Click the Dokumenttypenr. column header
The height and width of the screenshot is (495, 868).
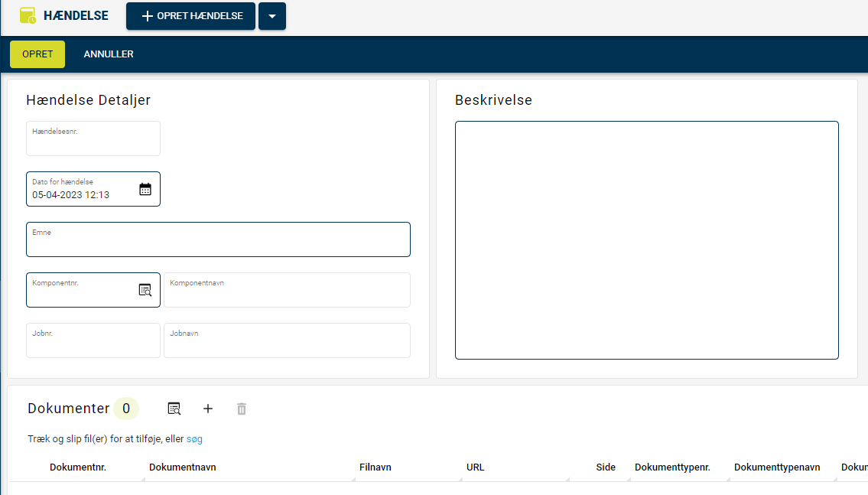tap(672, 467)
